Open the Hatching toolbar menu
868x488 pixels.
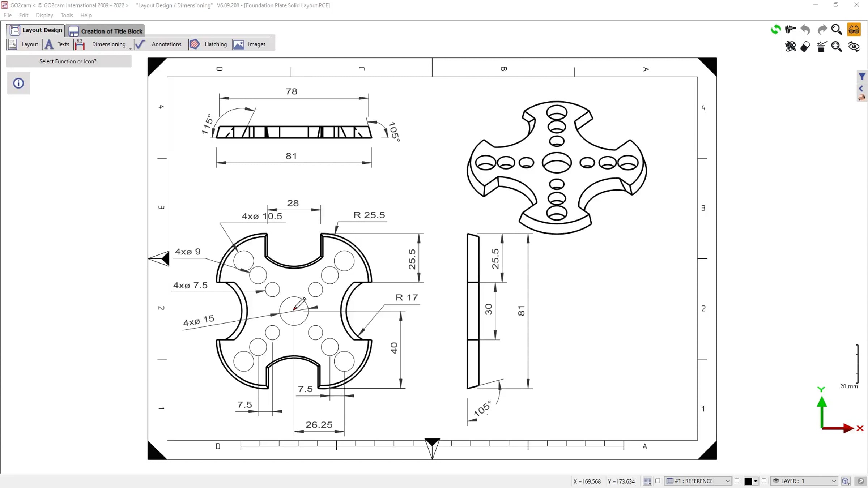[209, 44]
